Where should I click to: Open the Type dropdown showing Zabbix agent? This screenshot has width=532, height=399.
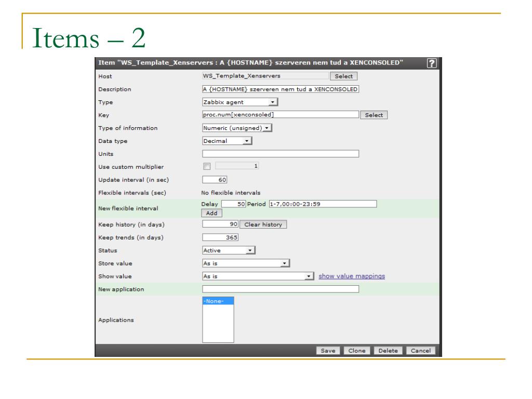click(x=240, y=102)
